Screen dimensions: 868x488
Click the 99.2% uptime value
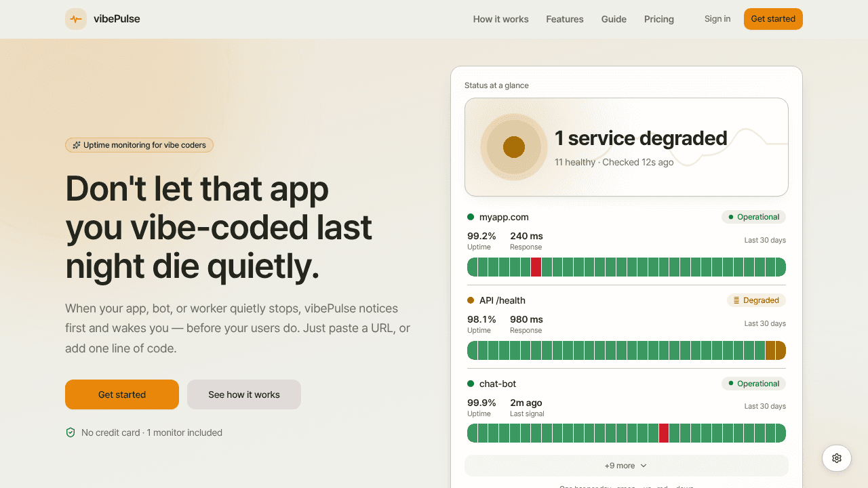481,236
